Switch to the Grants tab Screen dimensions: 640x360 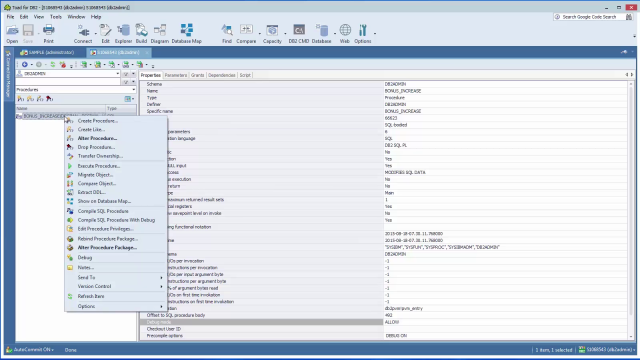pos(198,75)
